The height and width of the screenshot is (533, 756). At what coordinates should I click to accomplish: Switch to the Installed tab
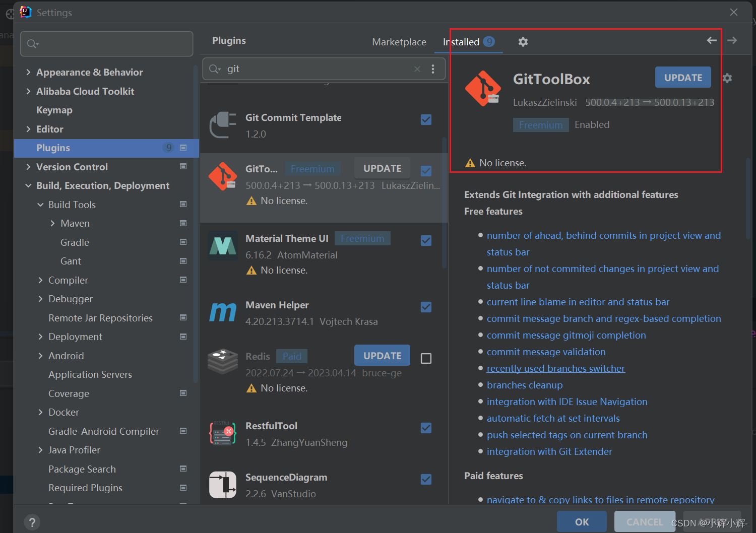coord(469,42)
